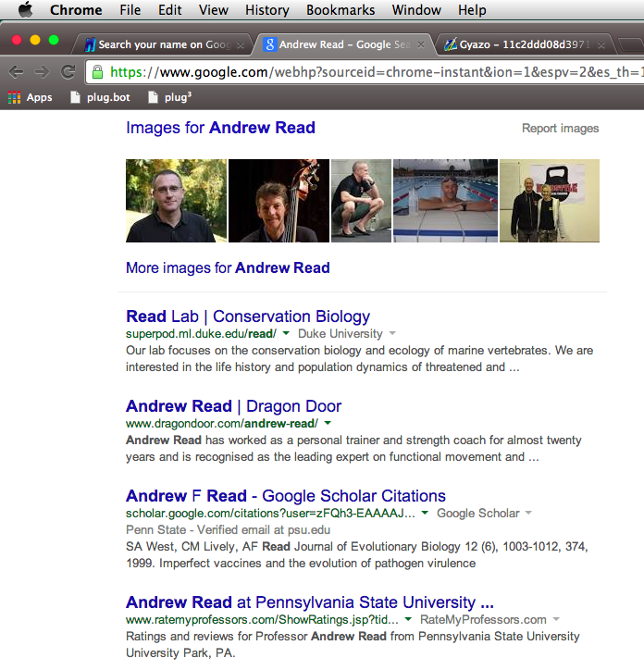Open the Bookmarks menu
The image size is (644, 670).
(341, 10)
